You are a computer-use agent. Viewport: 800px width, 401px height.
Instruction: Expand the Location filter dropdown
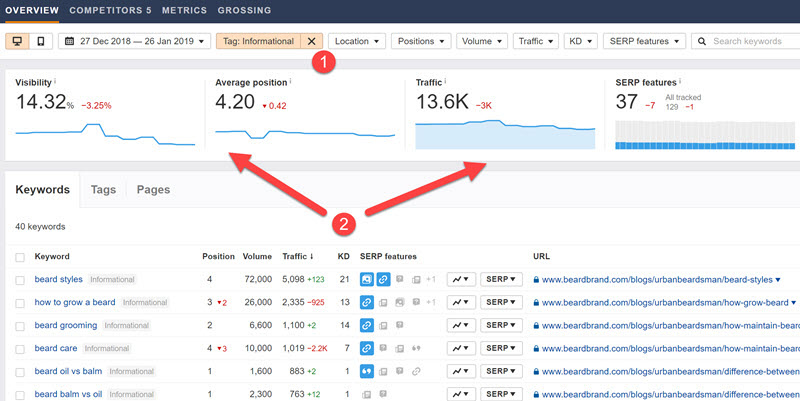pos(357,41)
